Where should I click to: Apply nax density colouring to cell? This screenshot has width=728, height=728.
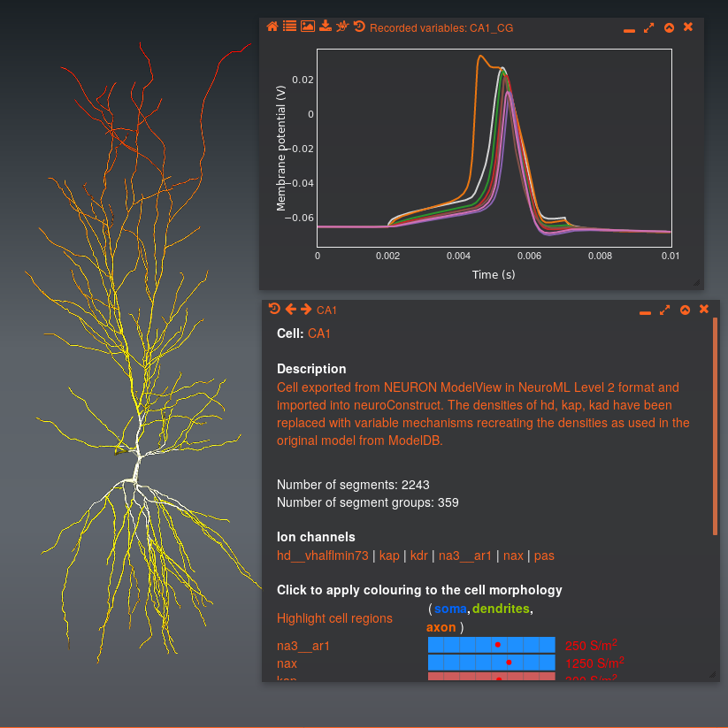point(287,663)
